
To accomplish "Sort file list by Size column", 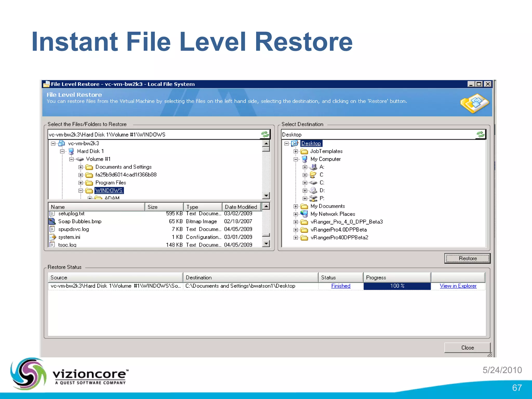I will tap(164, 207).
